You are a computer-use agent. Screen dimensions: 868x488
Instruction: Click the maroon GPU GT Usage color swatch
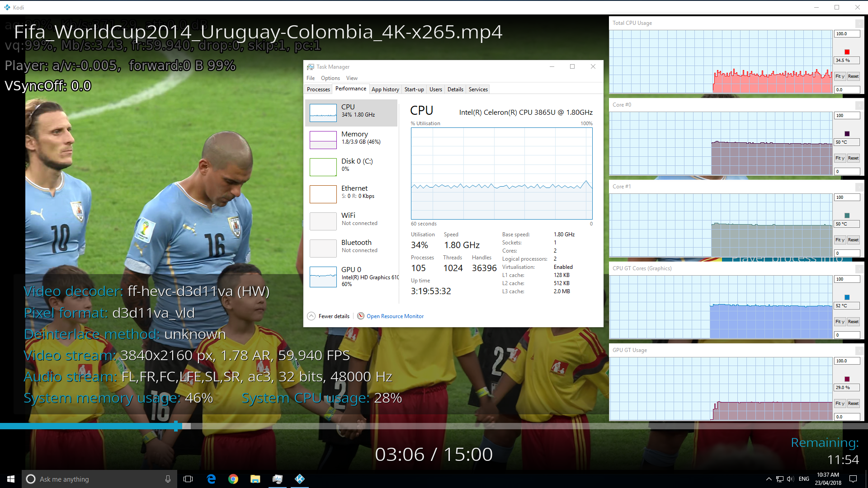tap(847, 379)
